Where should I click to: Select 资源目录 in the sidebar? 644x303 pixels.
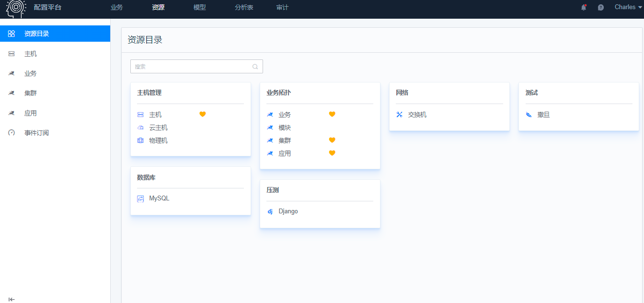[x=55, y=34]
